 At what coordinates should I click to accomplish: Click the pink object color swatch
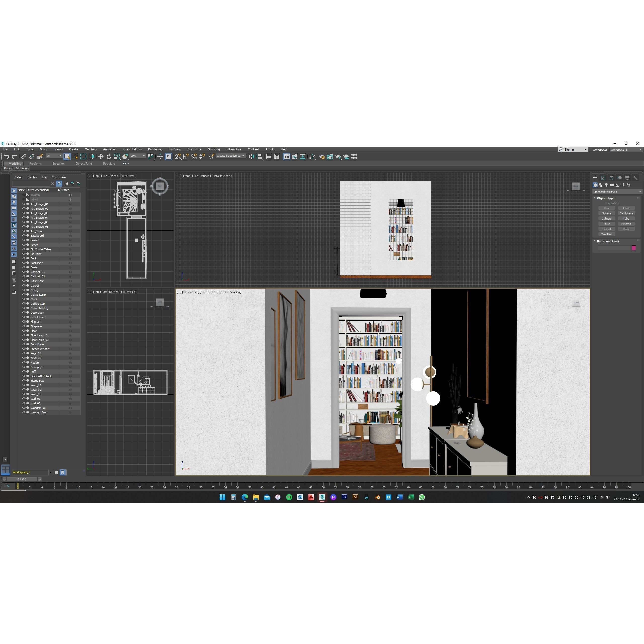click(634, 248)
